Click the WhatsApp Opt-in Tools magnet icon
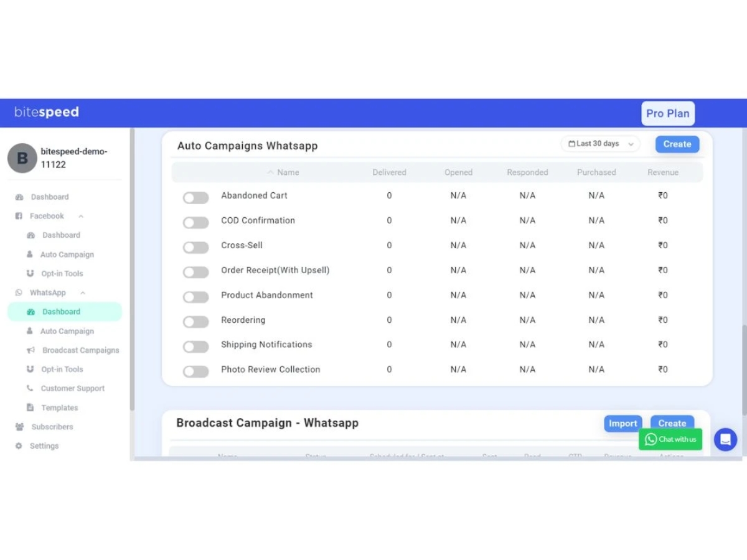Viewport: 747px width, 560px height. 30,369
